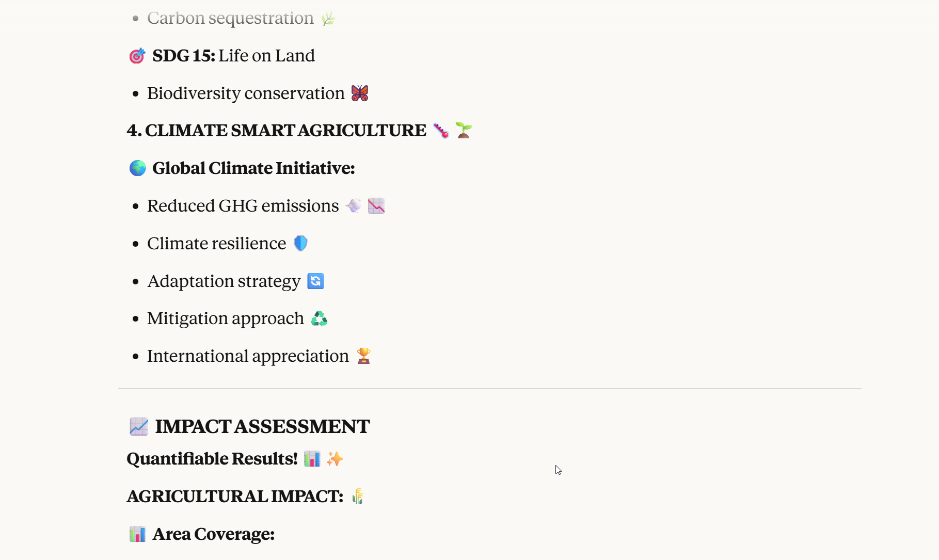
Task: Click the 4. CLIMATE SMART AGRICULTURE heading text
Action: (277, 131)
